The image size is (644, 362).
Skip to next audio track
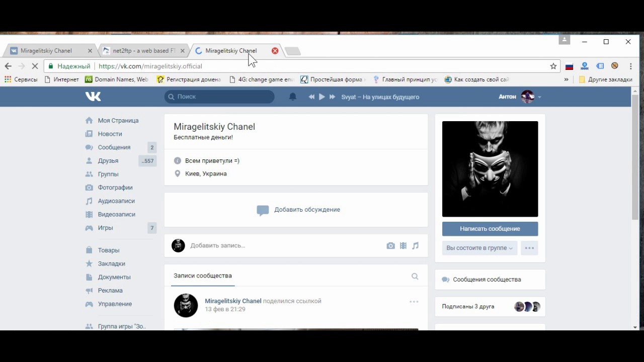pos(332,97)
